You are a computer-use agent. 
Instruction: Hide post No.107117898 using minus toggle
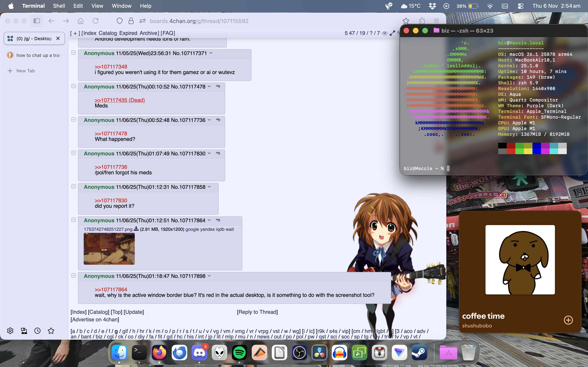coord(74,275)
